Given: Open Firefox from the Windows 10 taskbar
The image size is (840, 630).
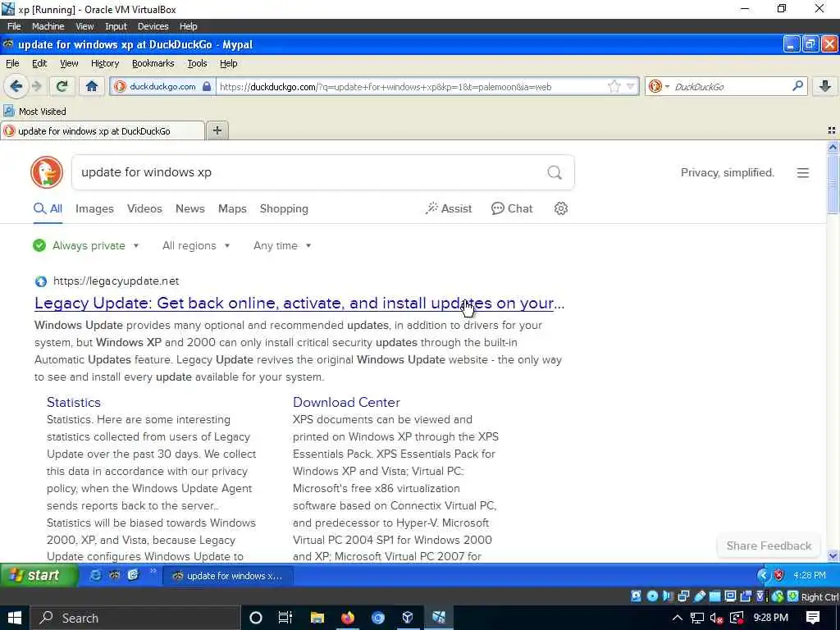Looking at the screenshot, I should [348, 618].
